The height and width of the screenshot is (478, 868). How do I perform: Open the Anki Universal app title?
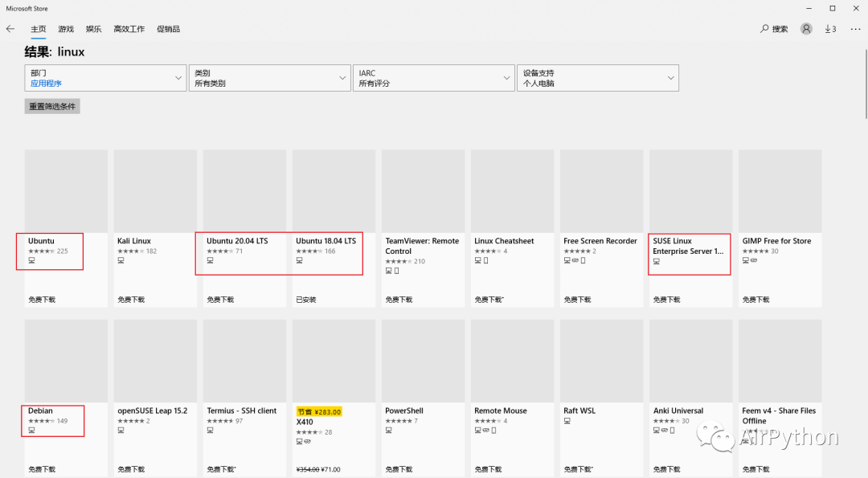(678, 411)
